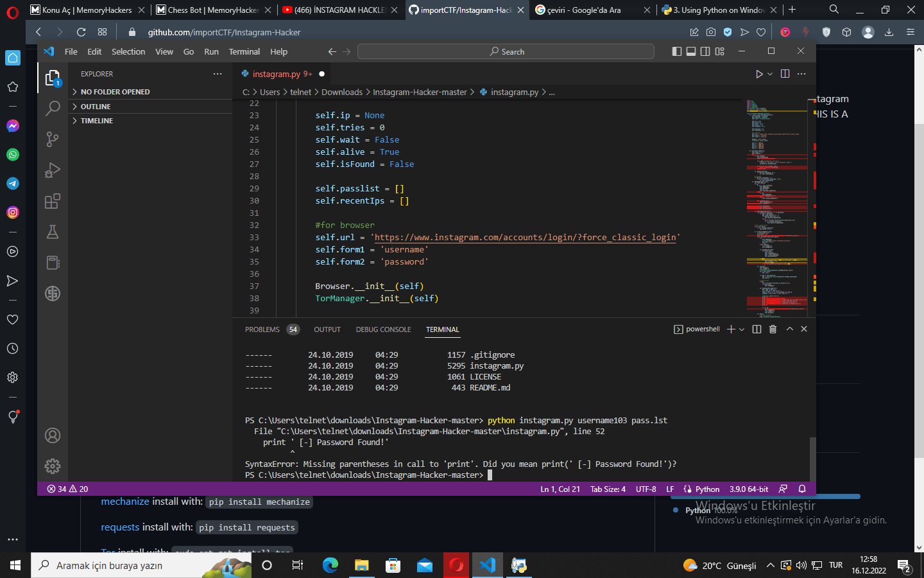Run the Python file with the play icon
This screenshot has height=578, width=924.
tap(759, 74)
